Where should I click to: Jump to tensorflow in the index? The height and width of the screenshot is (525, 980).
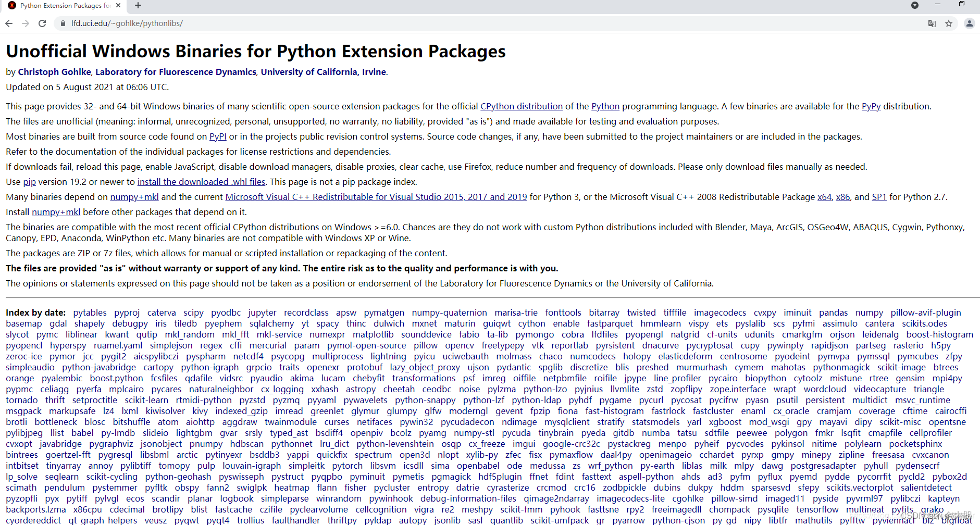(x=817, y=509)
